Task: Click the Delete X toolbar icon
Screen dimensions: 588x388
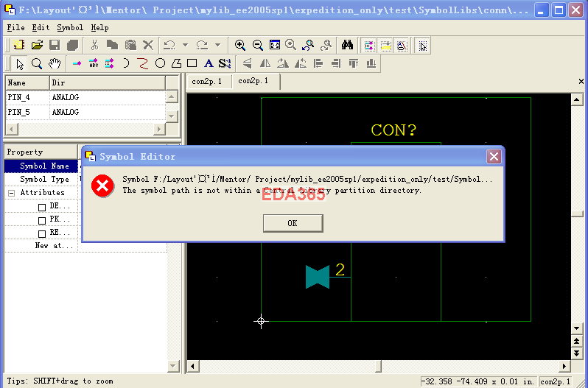Action: pyautogui.click(x=148, y=46)
